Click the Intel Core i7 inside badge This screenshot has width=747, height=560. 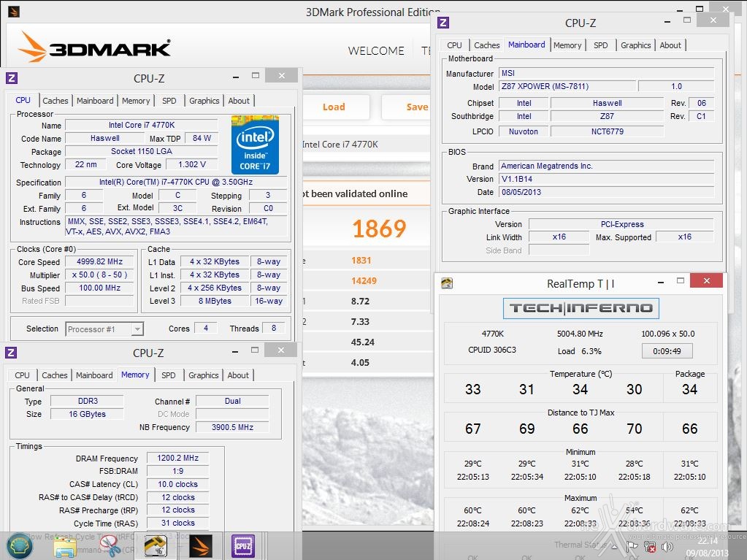[x=255, y=145]
